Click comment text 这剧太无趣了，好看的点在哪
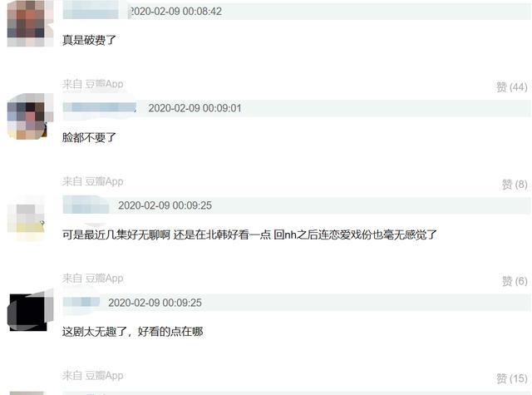 coord(133,332)
